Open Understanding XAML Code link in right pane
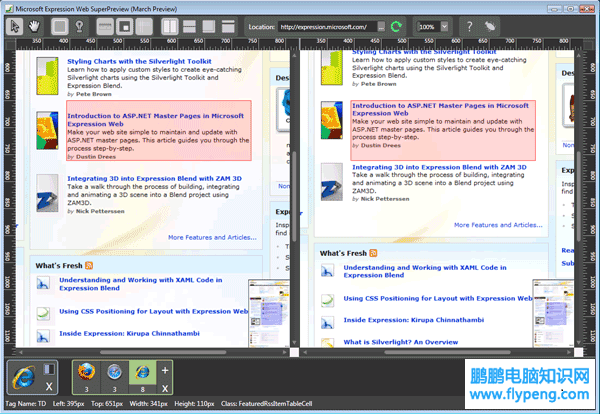Screen dimensions: 600x414 (x=425, y=271)
